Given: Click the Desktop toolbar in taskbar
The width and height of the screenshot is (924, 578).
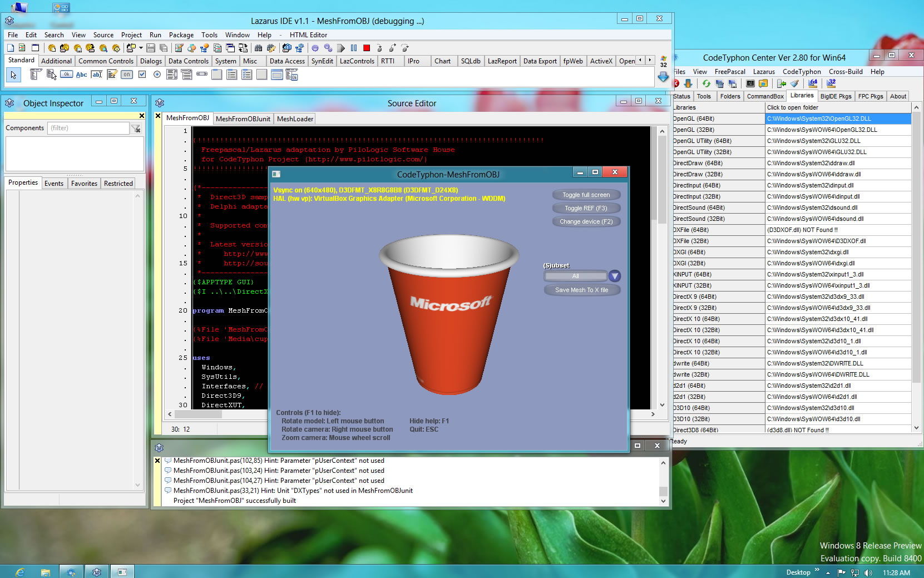Looking at the screenshot, I should [x=798, y=572].
